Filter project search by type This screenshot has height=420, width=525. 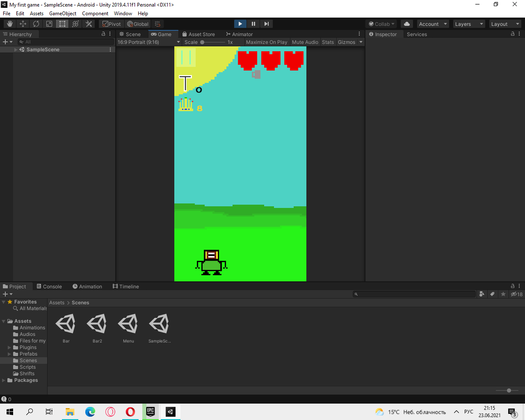pos(482,294)
